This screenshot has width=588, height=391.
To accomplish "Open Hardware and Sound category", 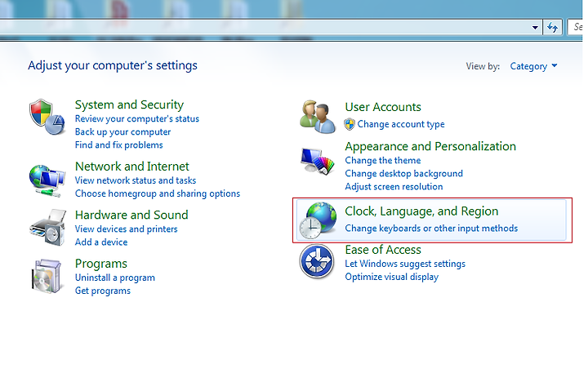I will click(131, 215).
